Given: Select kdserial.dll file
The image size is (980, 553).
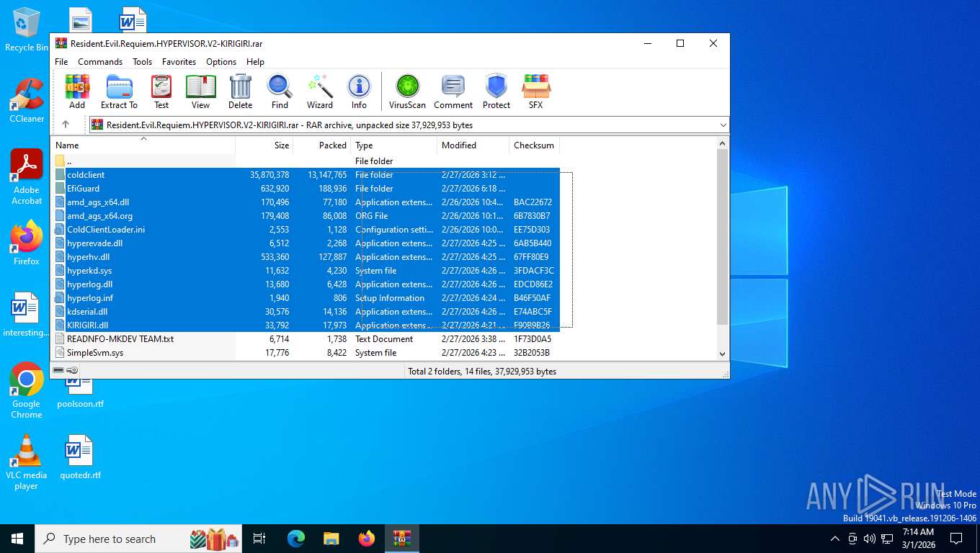Looking at the screenshot, I should (x=305, y=312).
